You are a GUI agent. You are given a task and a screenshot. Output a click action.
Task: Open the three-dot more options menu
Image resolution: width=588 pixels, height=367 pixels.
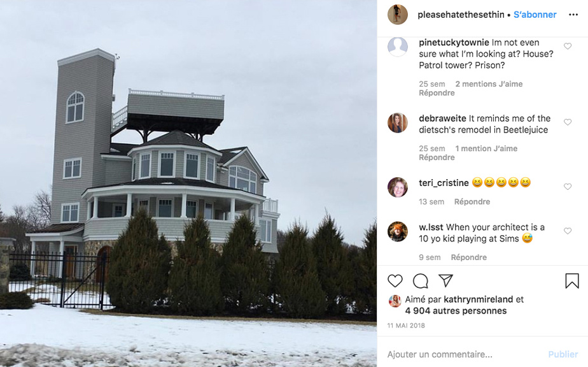pos(573,15)
